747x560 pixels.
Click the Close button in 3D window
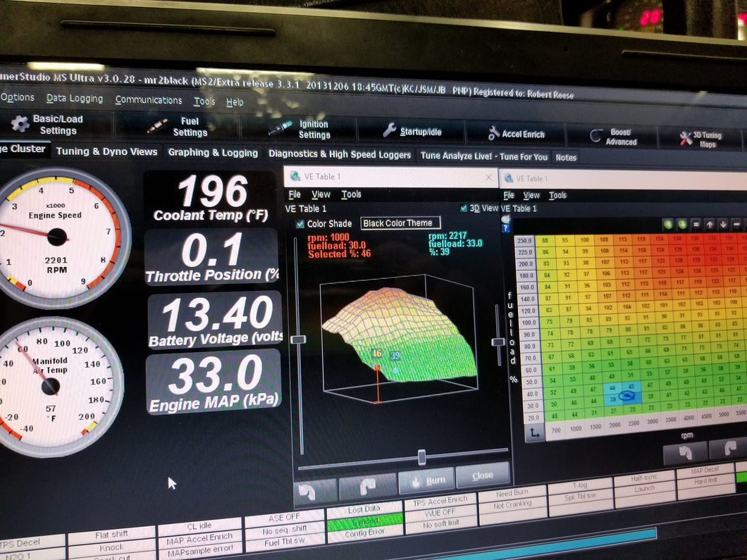(x=482, y=475)
